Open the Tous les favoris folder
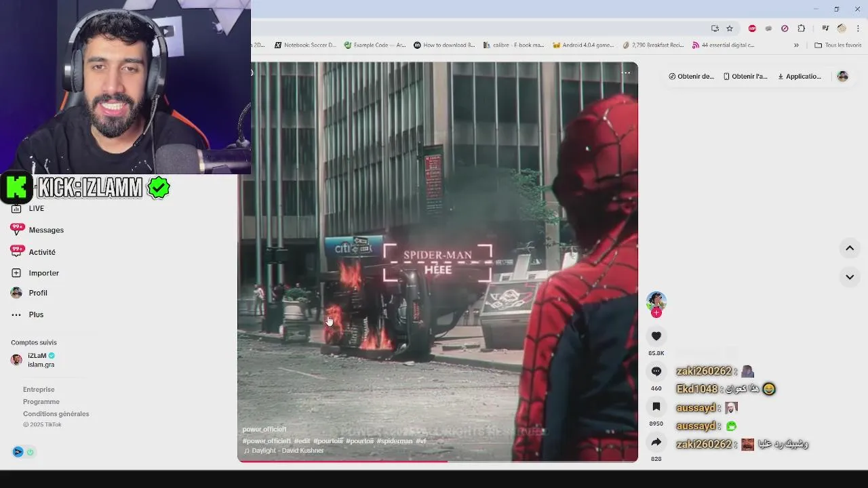The image size is (868, 488). click(x=837, y=45)
